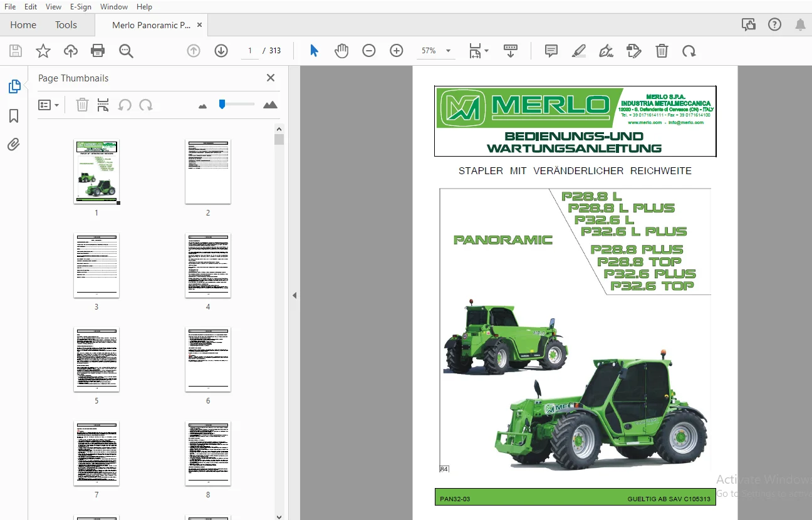Select page 7 thumbnail
Image resolution: width=812 pixels, height=520 pixels.
click(x=96, y=453)
